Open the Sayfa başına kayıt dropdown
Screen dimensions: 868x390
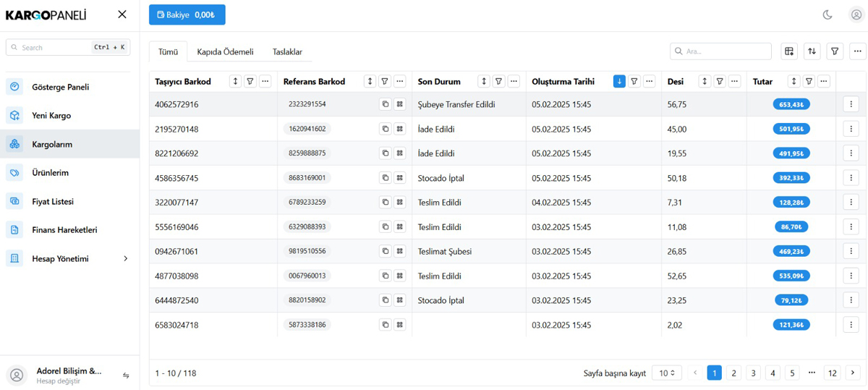tap(666, 373)
